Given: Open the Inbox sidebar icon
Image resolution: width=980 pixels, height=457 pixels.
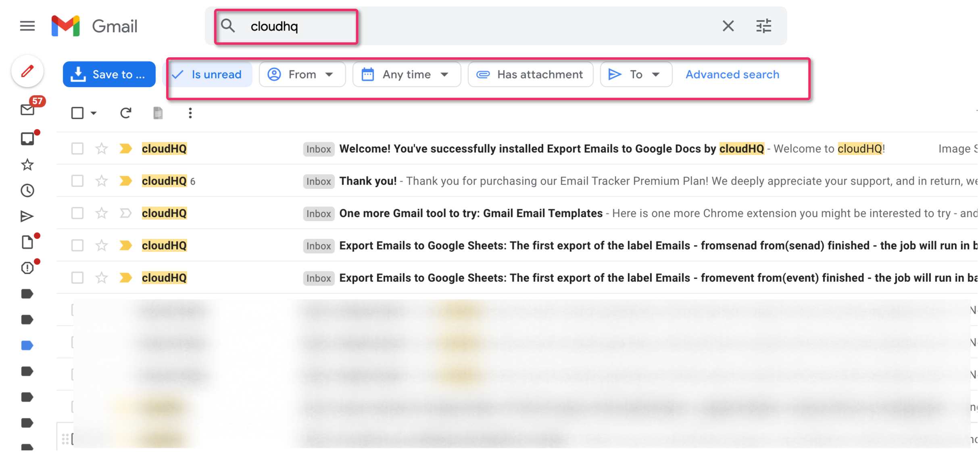Looking at the screenshot, I should tap(28, 138).
